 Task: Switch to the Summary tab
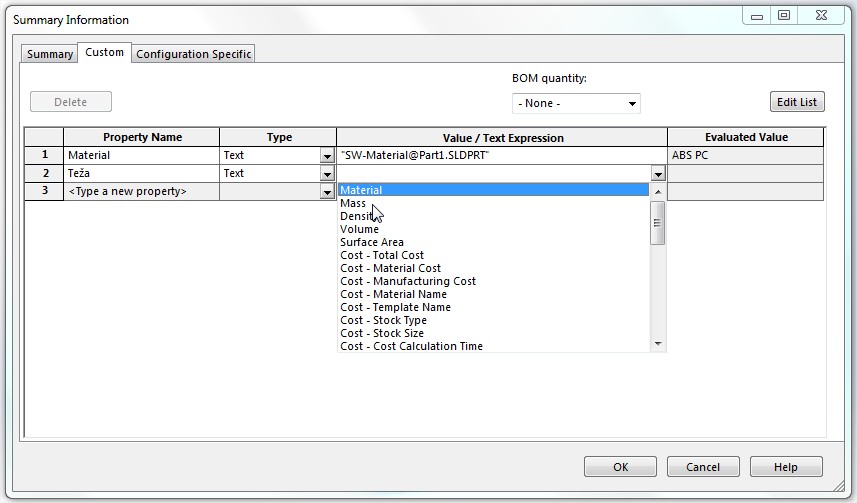50,54
